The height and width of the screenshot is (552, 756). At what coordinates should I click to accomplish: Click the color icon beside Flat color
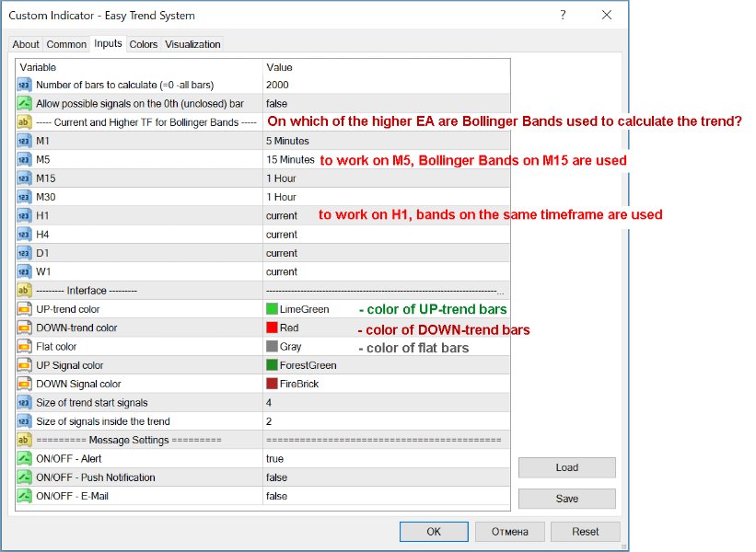point(26,347)
